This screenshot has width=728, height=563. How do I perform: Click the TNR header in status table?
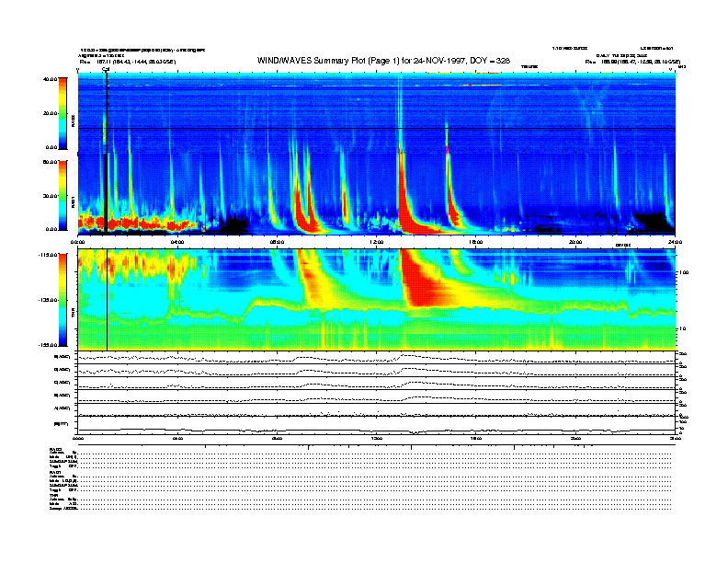click(x=53, y=495)
